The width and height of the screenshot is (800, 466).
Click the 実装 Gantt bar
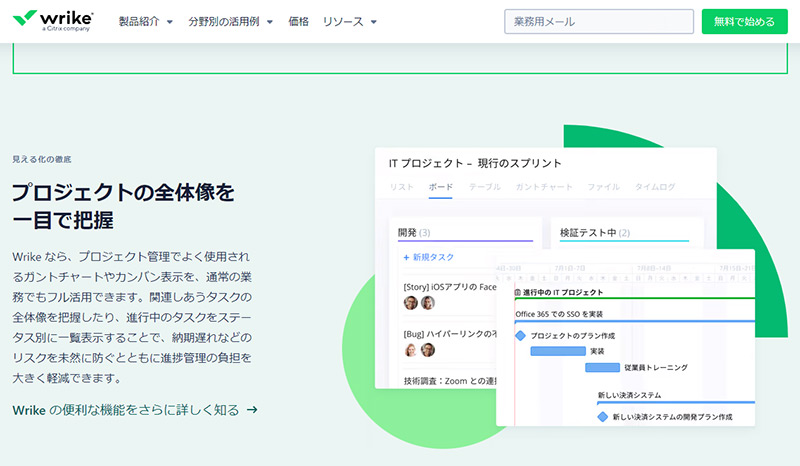[558, 351]
